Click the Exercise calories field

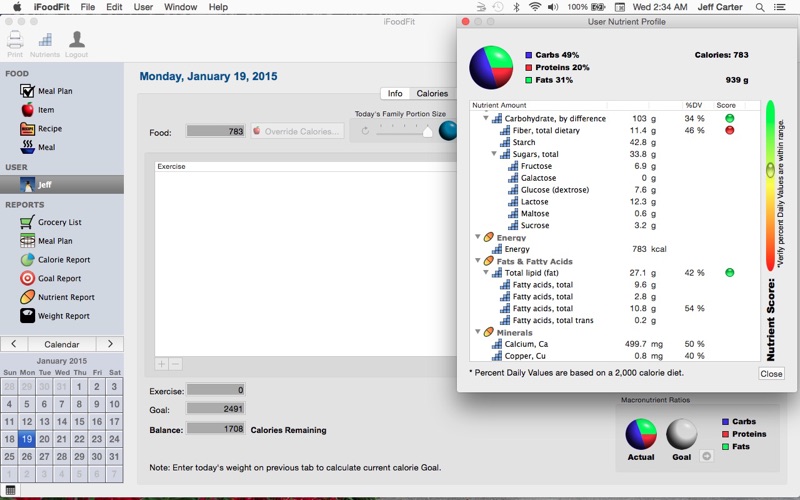pyautogui.click(x=216, y=390)
